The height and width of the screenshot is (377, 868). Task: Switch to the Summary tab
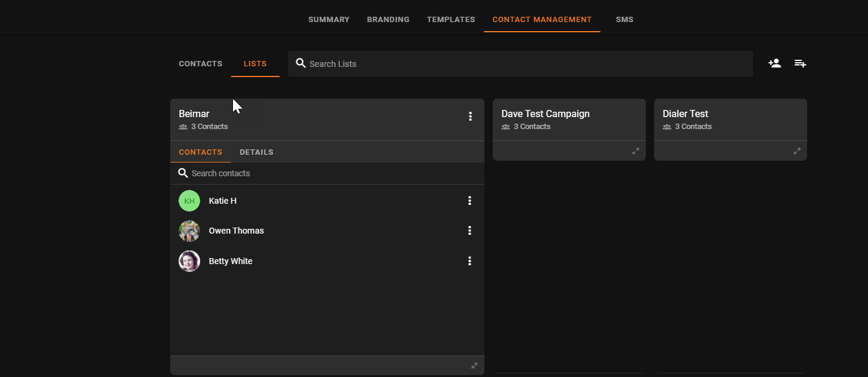pyautogui.click(x=329, y=20)
